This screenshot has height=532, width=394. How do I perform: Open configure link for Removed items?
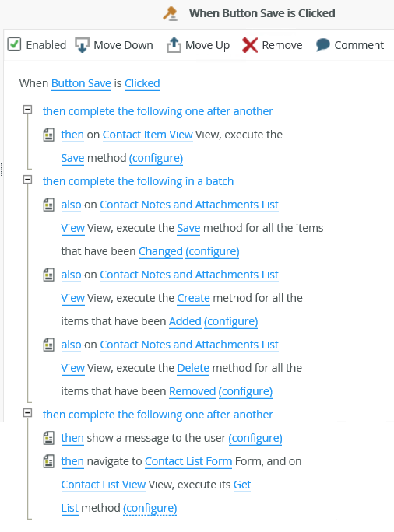(245, 391)
